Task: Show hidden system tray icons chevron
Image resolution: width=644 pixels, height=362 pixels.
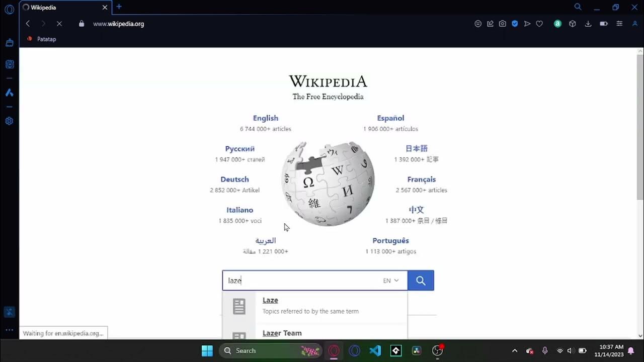Action: pyautogui.click(x=514, y=350)
